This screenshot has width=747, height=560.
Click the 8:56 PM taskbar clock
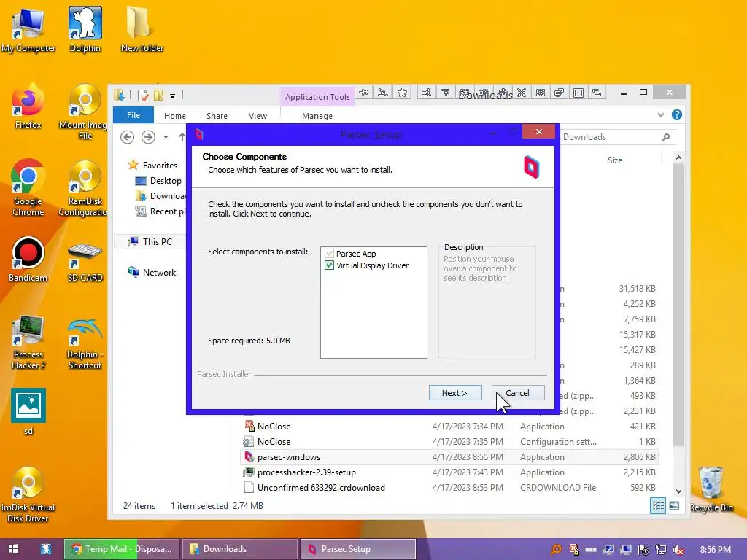[x=716, y=550]
